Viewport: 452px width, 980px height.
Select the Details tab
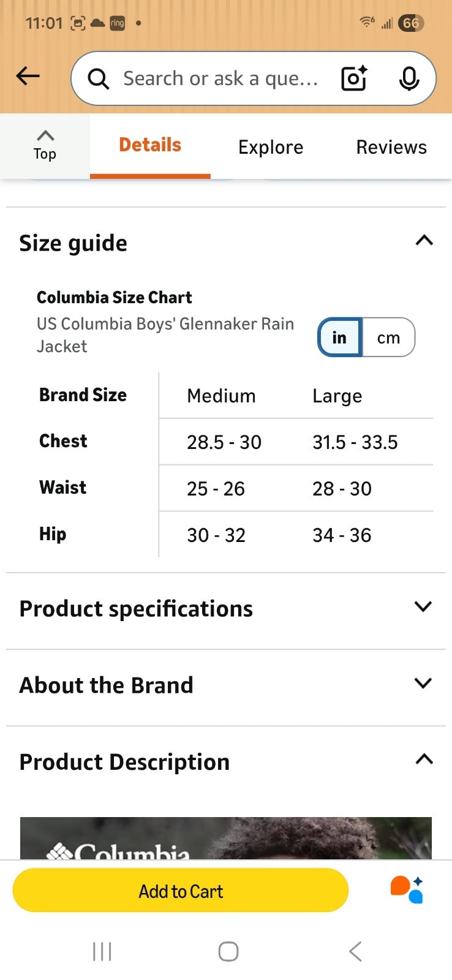click(x=150, y=145)
